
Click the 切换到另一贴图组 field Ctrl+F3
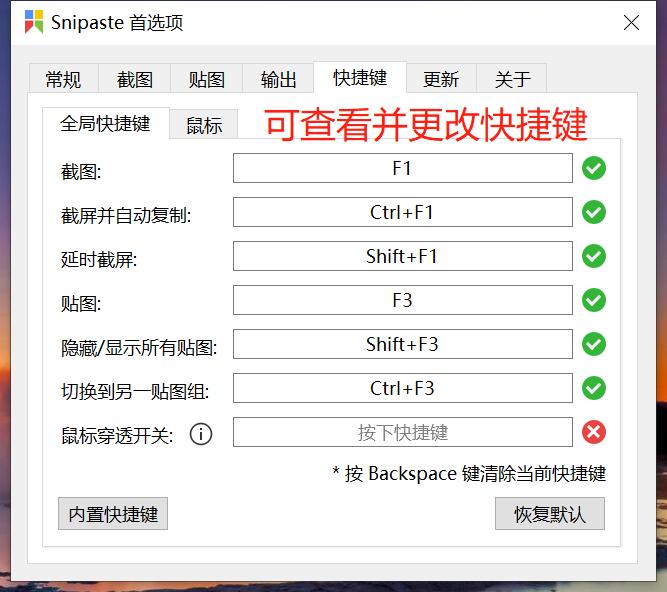click(x=402, y=388)
